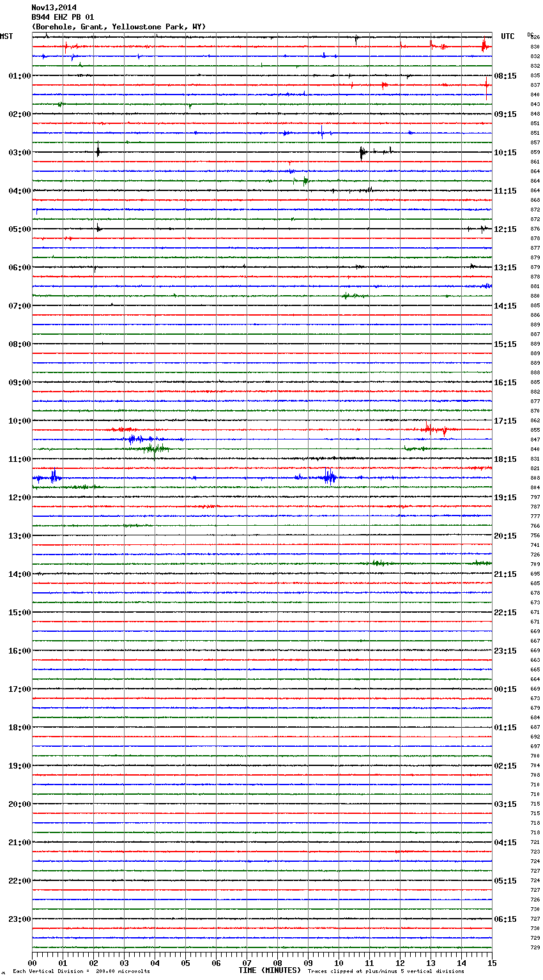Click the date text 'Nov13,2014'
543x980 pixels.
(x=54, y=8)
